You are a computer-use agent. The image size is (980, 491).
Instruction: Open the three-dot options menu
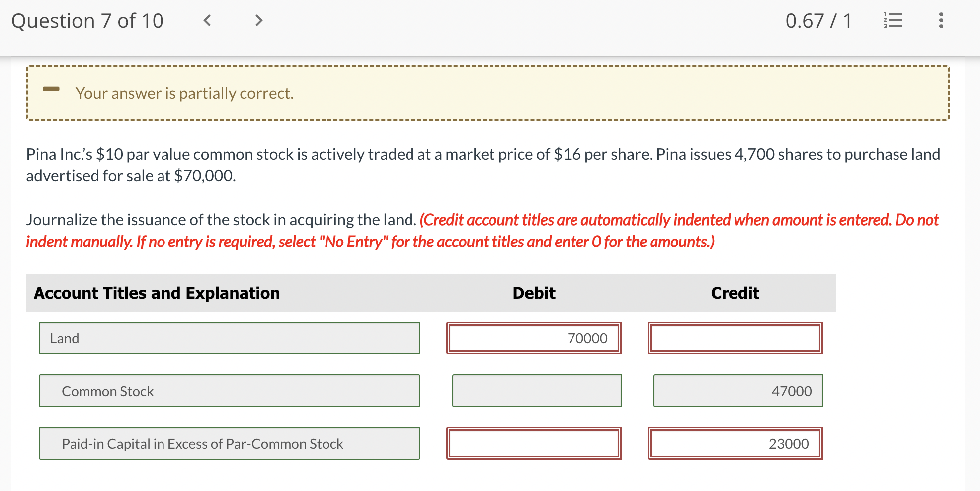click(940, 21)
